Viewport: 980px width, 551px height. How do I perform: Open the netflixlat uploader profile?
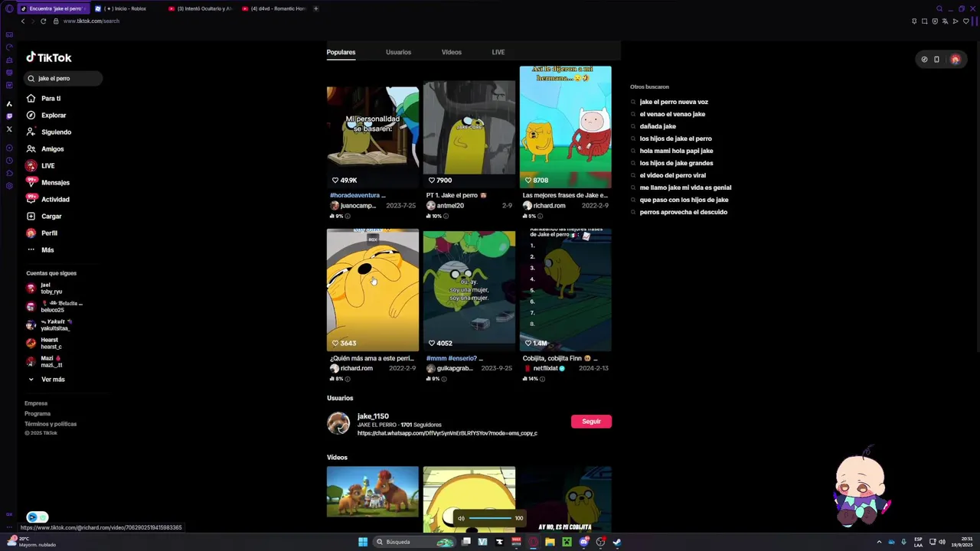pyautogui.click(x=546, y=368)
